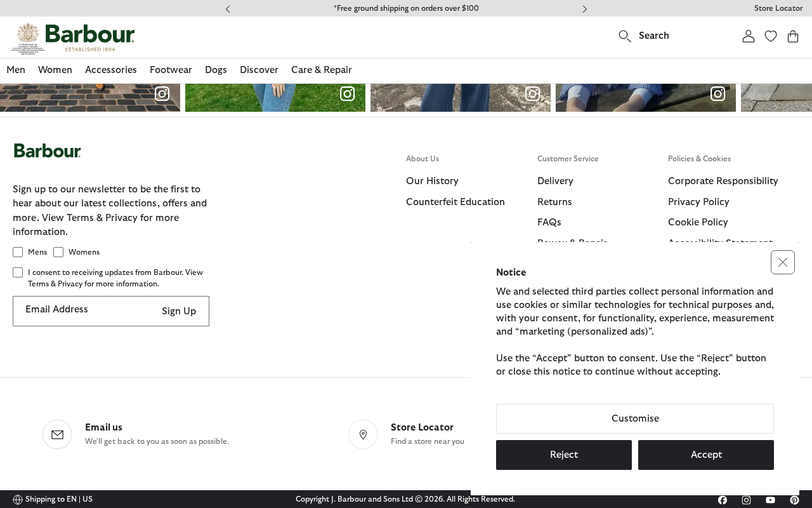Click the search magnifier icon
Screen dimensions: 812x508
click(625, 36)
